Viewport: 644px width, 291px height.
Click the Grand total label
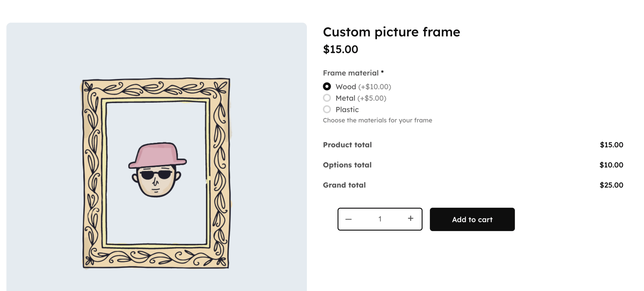(344, 185)
